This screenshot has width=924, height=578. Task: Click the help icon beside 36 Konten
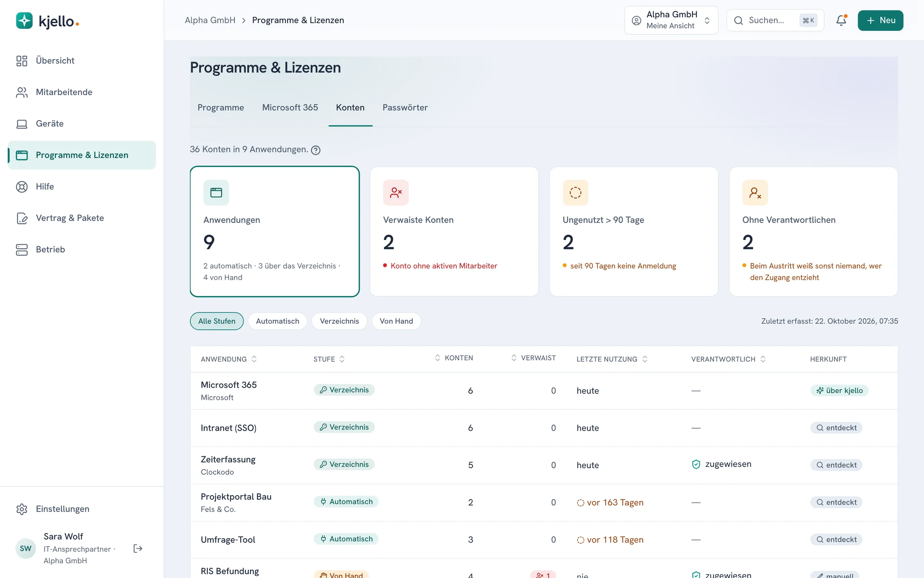[316, 150]
